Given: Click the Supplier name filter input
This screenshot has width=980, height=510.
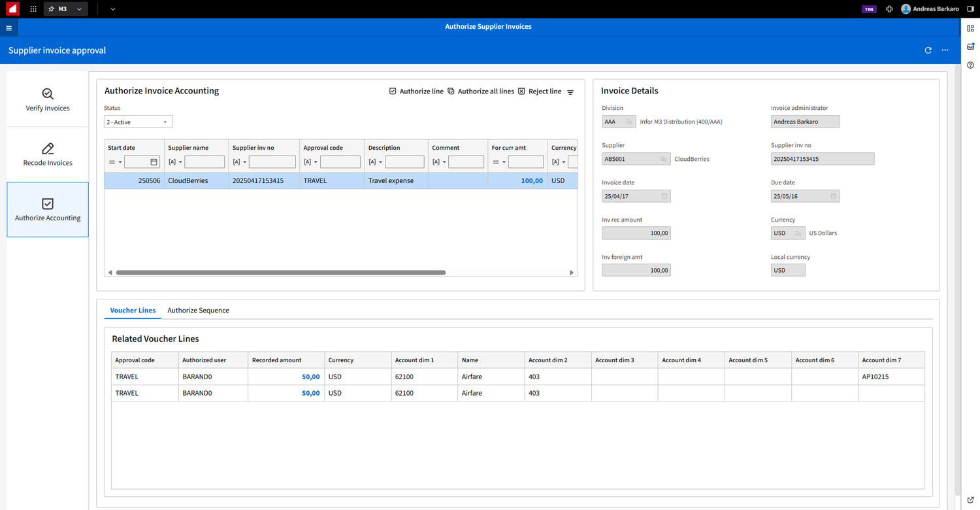Looking at the screenshot, I should point(204,161).
